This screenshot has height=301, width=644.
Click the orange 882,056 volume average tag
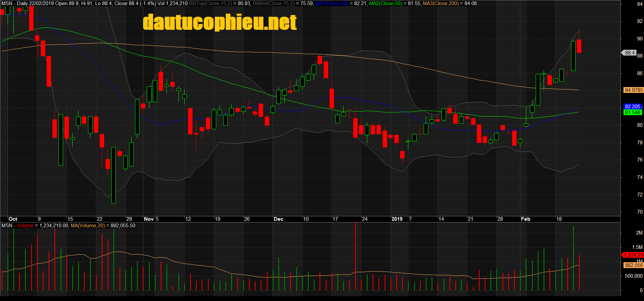633,265
